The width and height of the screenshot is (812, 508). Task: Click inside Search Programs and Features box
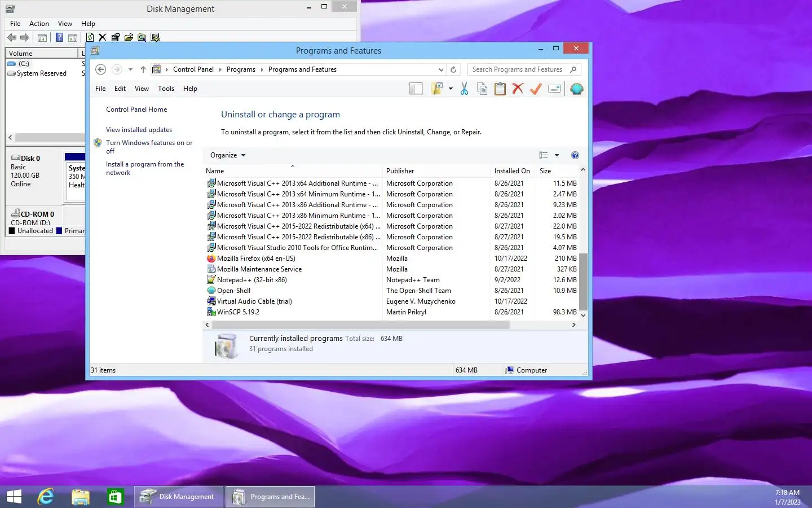(524, 69)
